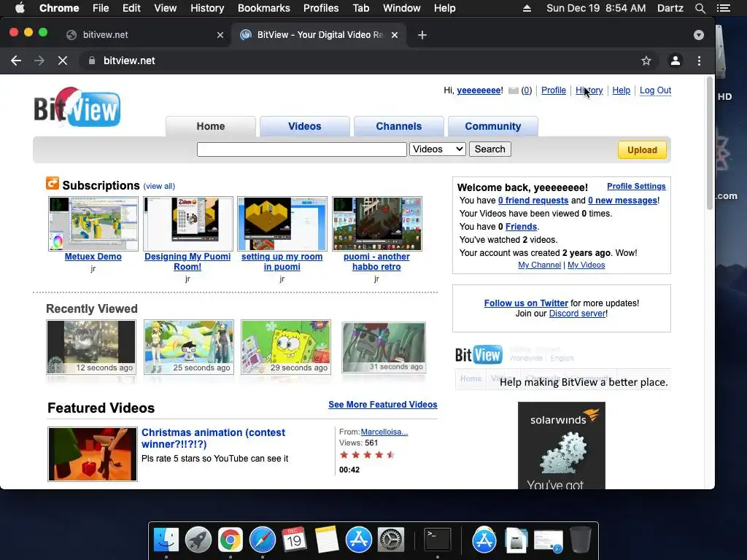747x560 pixels.
Task: Click the solarwinds advertisement banner
Action: point(561,446)
